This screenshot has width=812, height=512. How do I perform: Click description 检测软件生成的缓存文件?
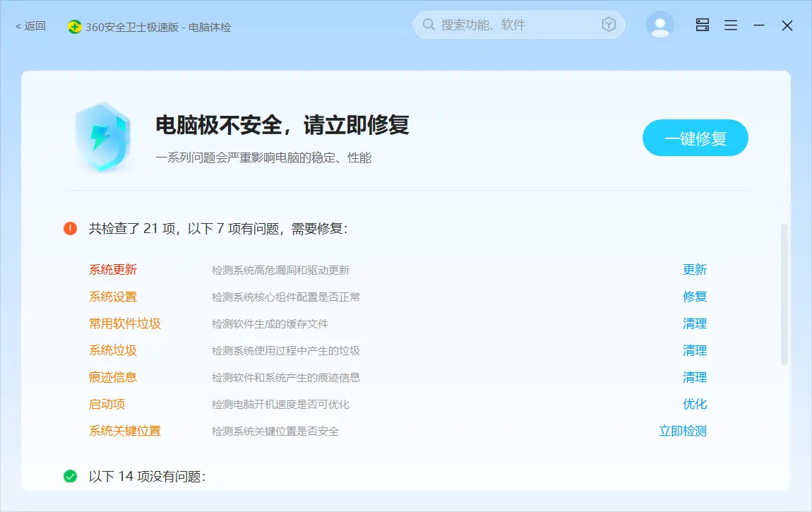pyautogui.click(x=270, y=324)
